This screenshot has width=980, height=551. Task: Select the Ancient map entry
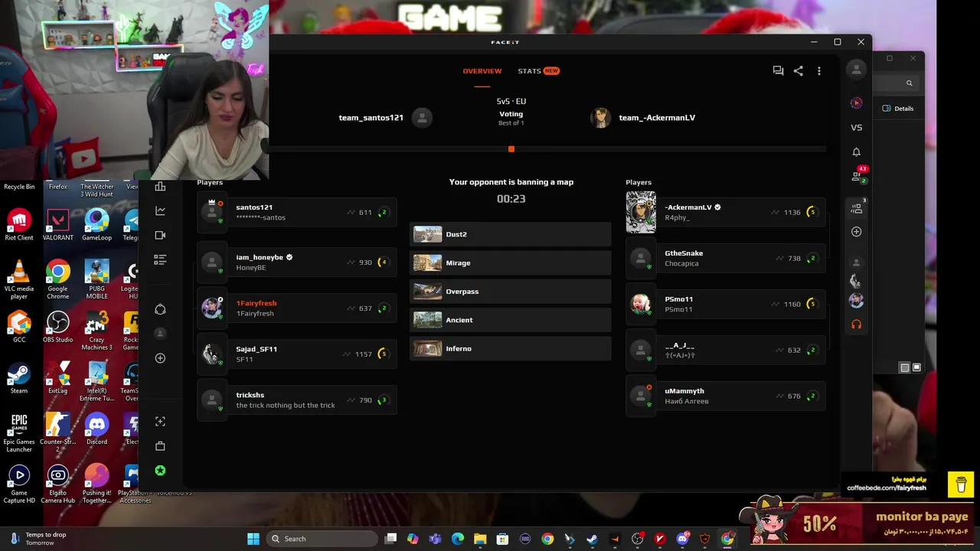tap(511, 320)
